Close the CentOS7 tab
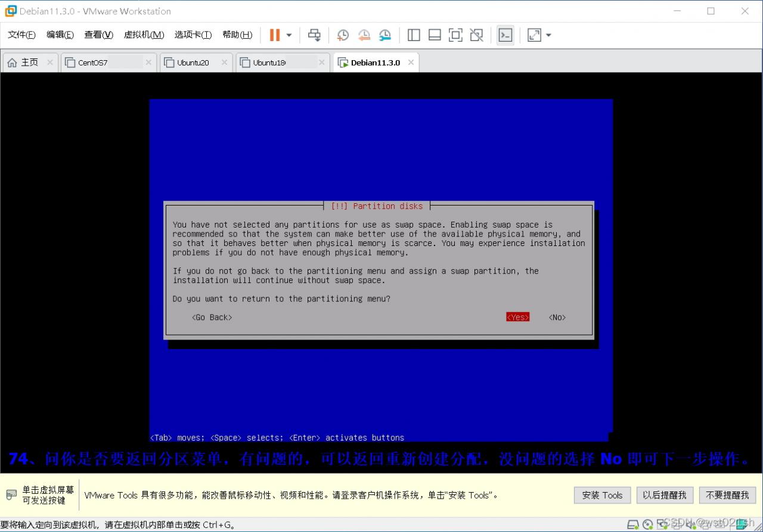The height and width of the screenshot is (532, 763). (x=148, y=63)
